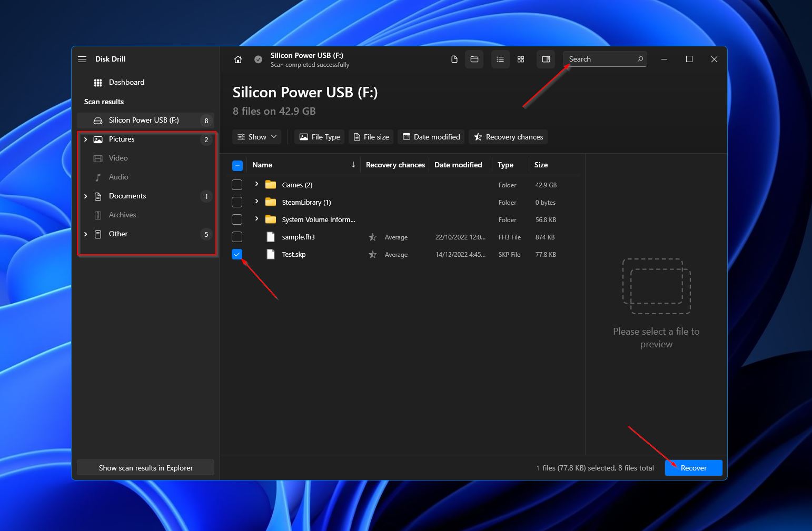The height and width of the screenshot is (531, 812).
Task: Go to the home screen icon
Action: point(238,59)
